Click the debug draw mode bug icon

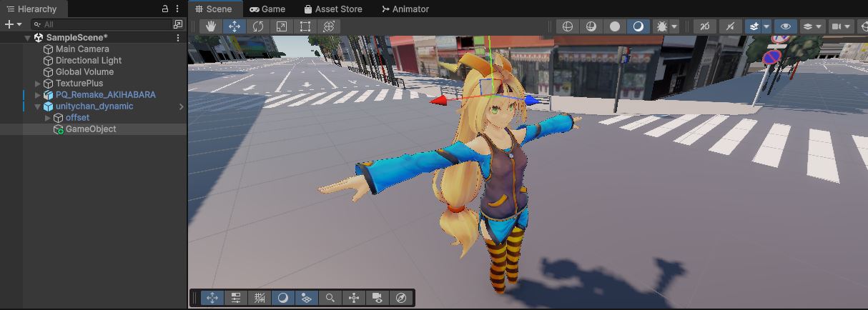pos(661,26)
